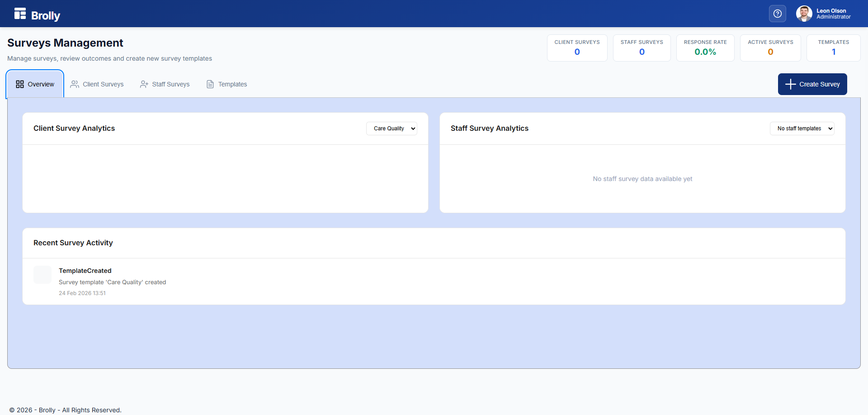Click the plus icon on Create Survey
Viewport: 868px width, 415px height.
(x=790, y=84)
